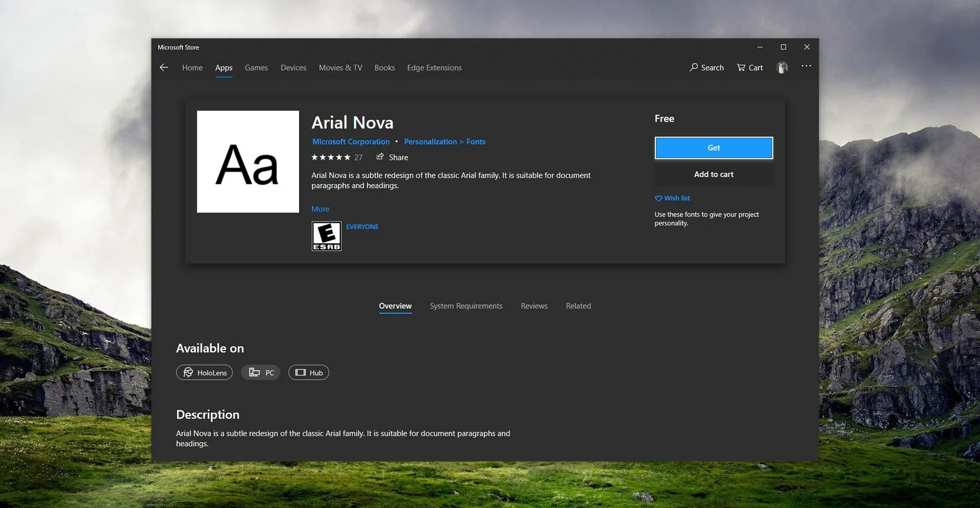The width and height of the screenshot is (980, 508).
Task: Open Microsoft Corporation publisher link
Action: point(351,142)
